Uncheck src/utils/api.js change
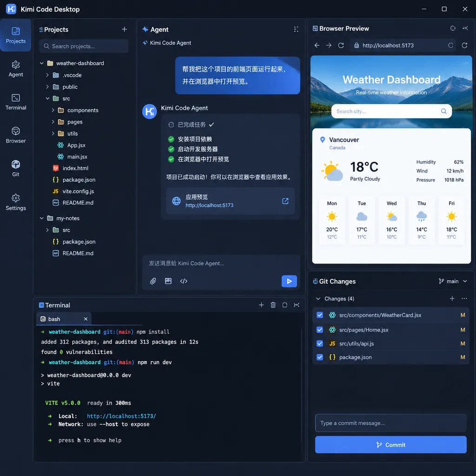The height and width of the screenshot is (476, 476). (320, 344)
